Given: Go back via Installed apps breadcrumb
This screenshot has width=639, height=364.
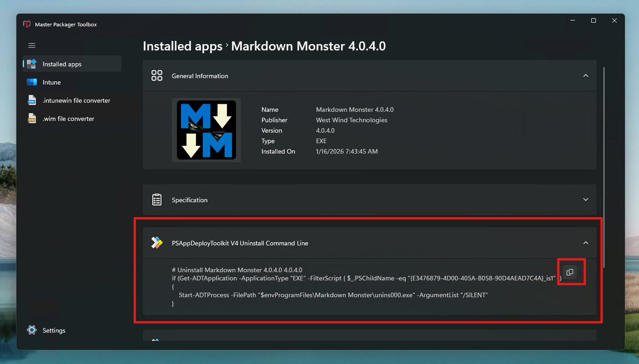Looking at the screenshot, I should (x=183, y=46).
